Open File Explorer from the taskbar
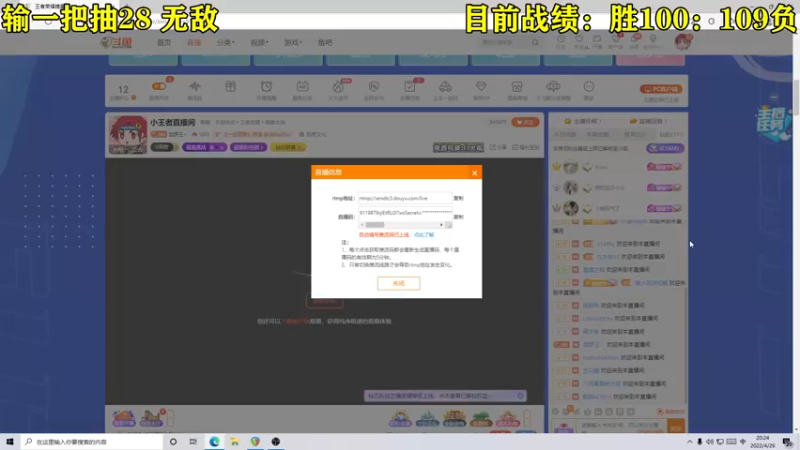This screenshot has height=450, width=800. [x=235, y=442]
